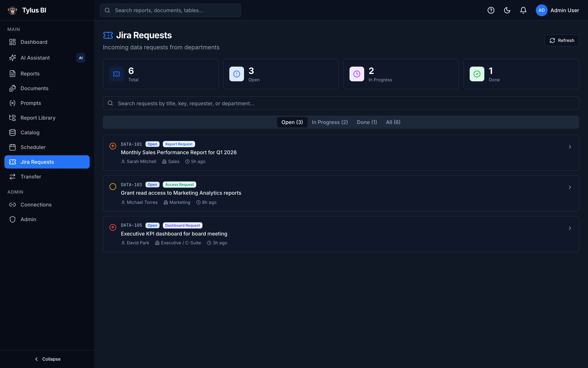Image resolution: width=588 pixels, height=368 pixels.
Task: Open the Transfer page
Action: [x=47, y=177]
